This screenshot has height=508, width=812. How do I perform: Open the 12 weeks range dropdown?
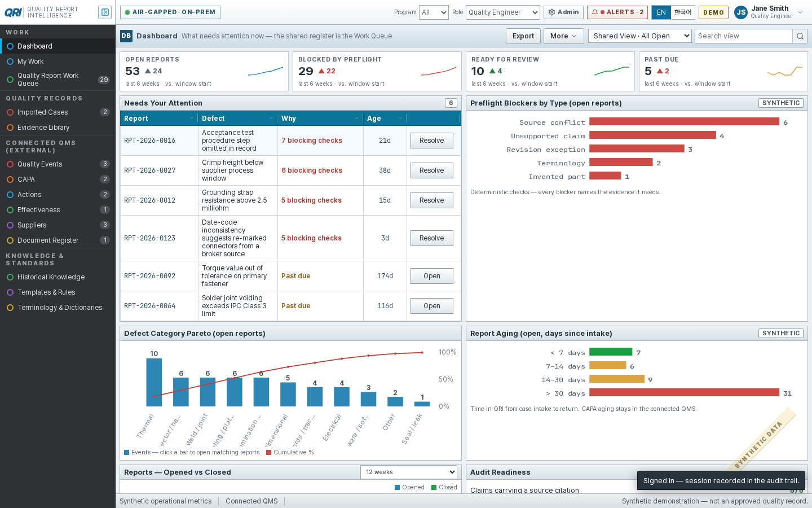point(408,472)
